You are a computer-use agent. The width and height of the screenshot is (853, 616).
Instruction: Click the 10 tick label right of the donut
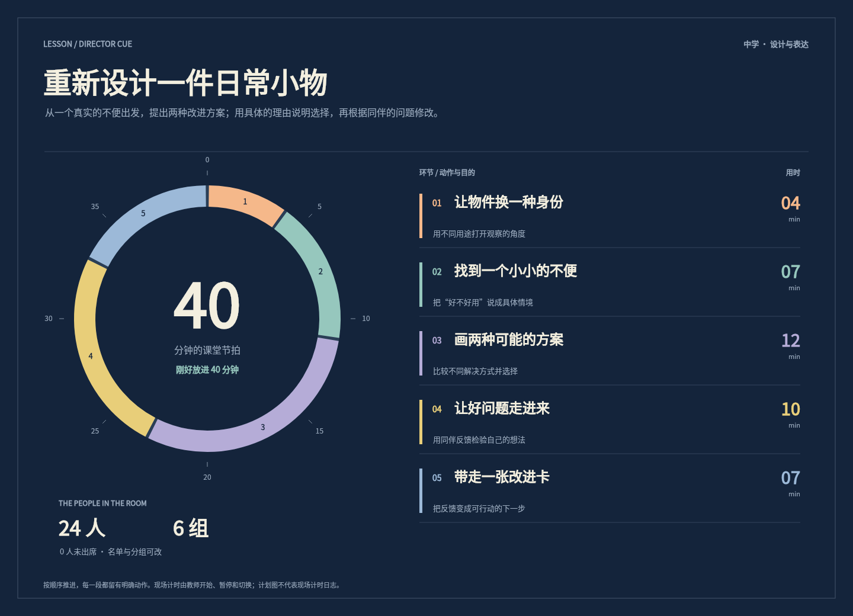coord(366,319)
